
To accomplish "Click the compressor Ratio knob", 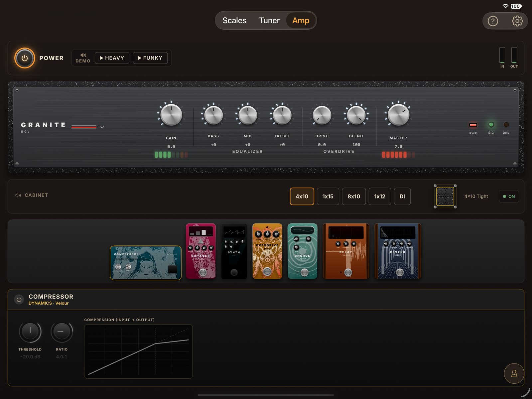I will tap(62, 332).
